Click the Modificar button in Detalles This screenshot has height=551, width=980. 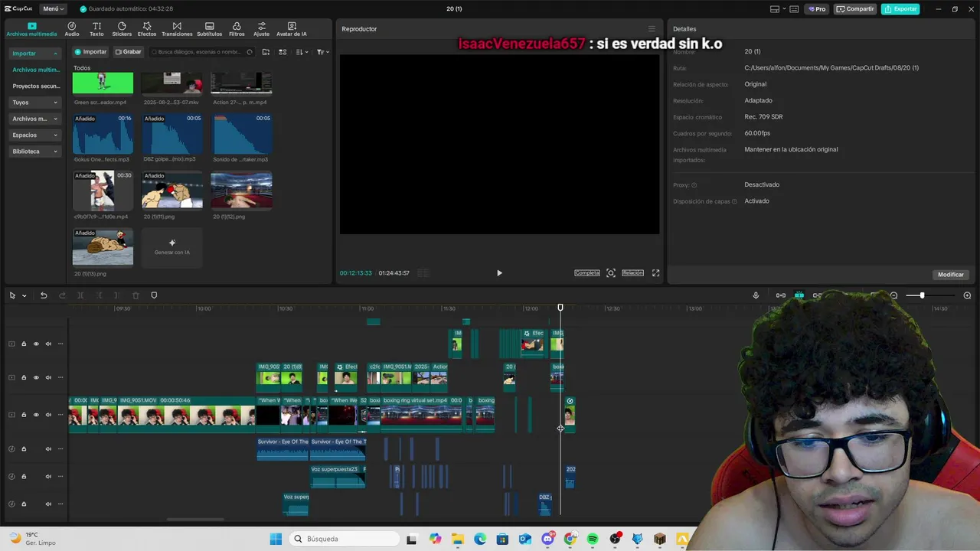coord(951,275)
